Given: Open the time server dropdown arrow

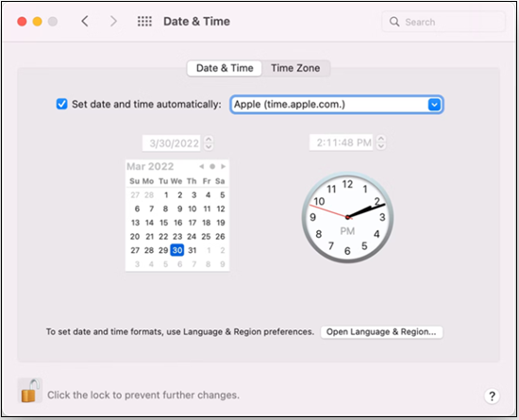Looking at the screenshot, I should pos(434,105).
